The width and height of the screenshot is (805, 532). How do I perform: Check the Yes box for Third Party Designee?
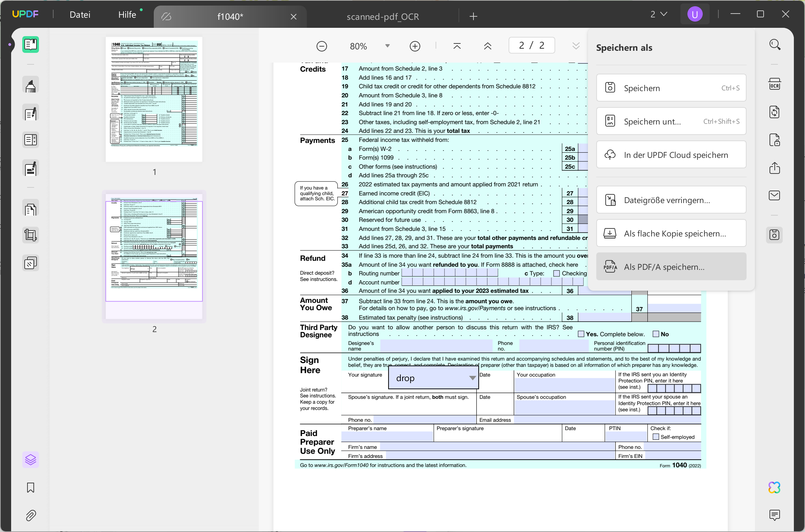pyautogui.click(x=581, y=334)
